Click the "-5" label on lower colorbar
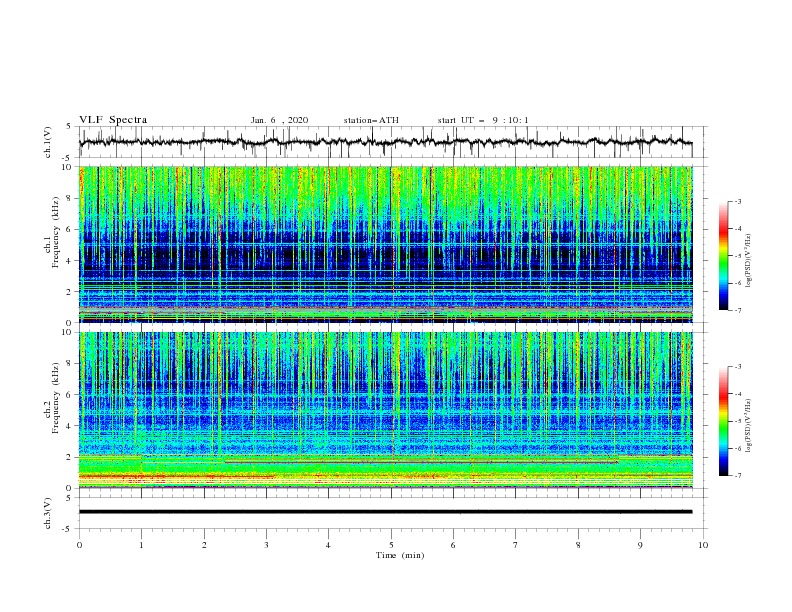 pos(737,421)
